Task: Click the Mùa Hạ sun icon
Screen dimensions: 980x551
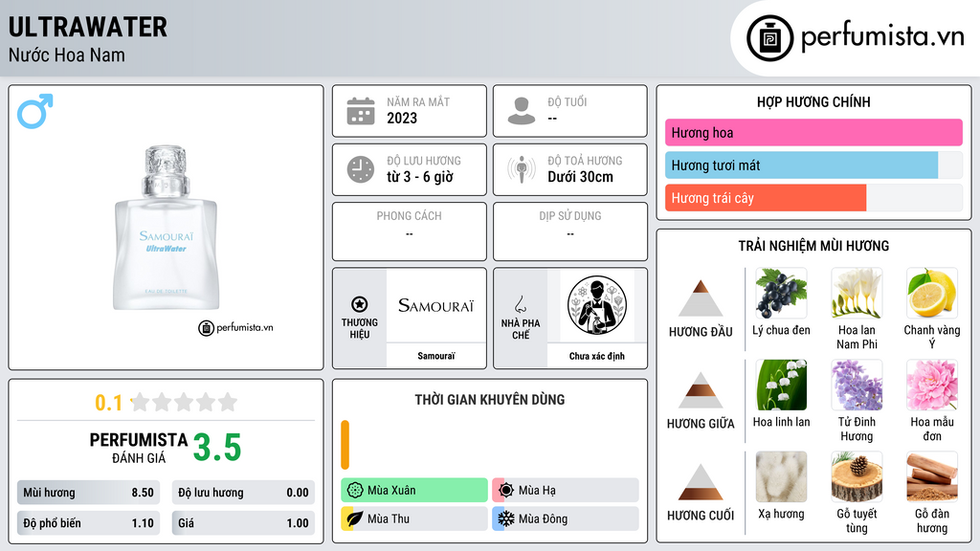Action: pos(506,491)
